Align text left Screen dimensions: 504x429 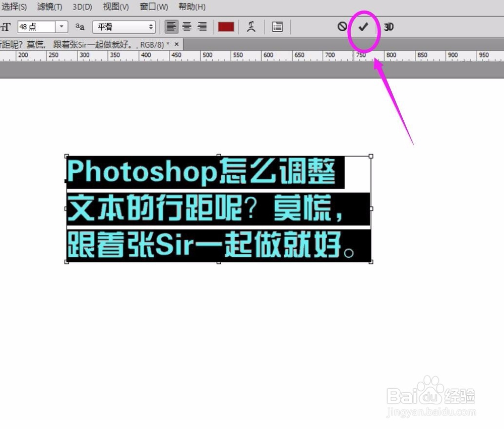(x=171, y=27)
